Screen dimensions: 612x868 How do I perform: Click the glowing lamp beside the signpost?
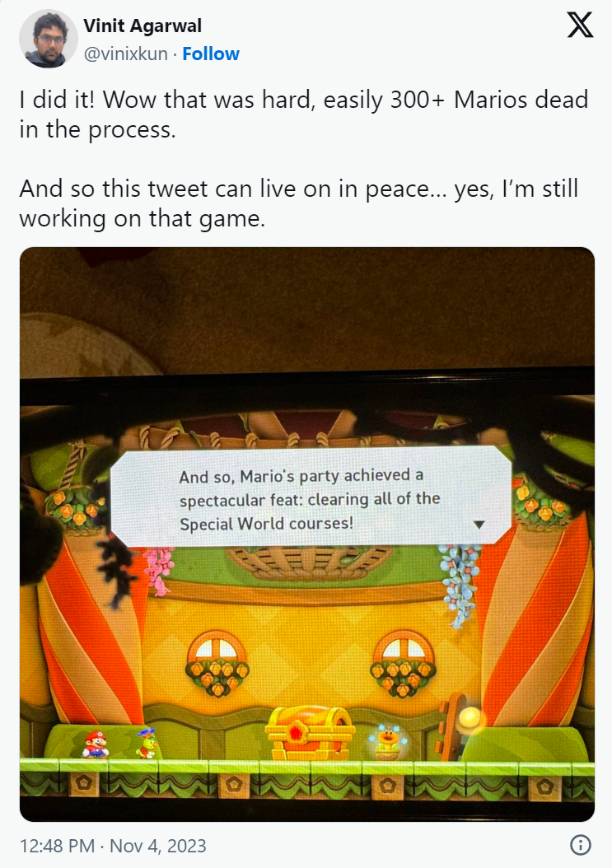pos(471,718)
